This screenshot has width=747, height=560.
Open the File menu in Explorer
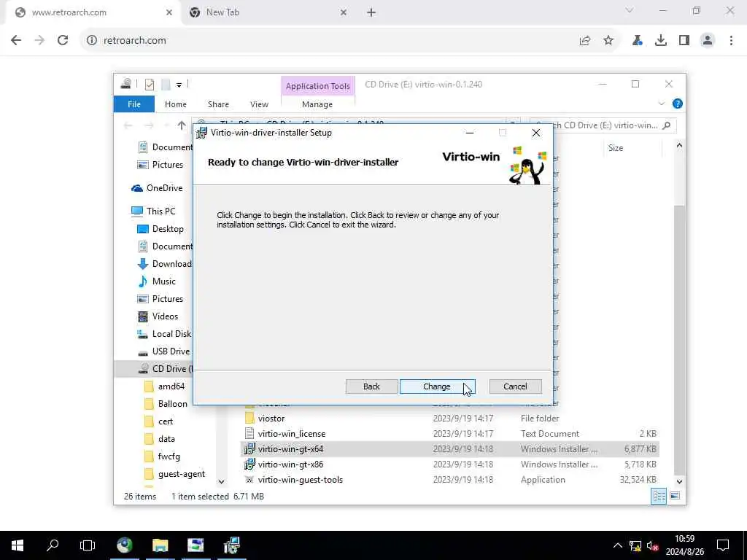[x=134, y=104]
